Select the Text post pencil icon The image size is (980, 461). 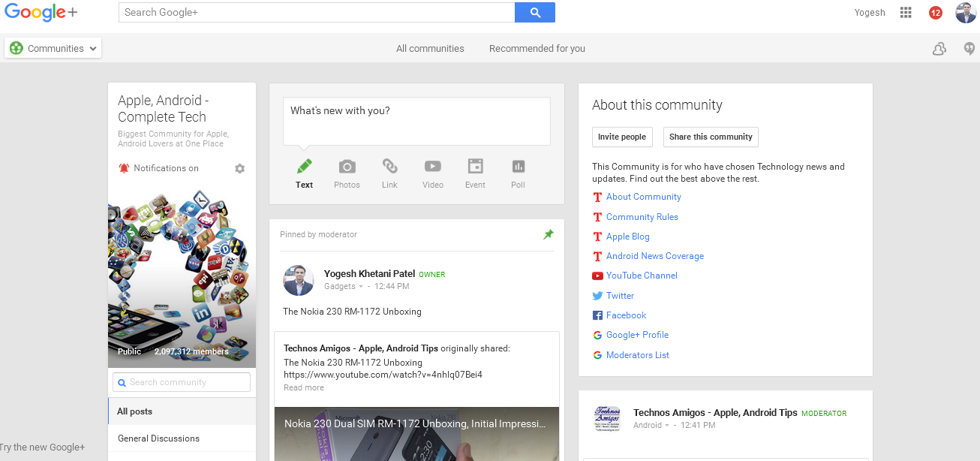304,166
